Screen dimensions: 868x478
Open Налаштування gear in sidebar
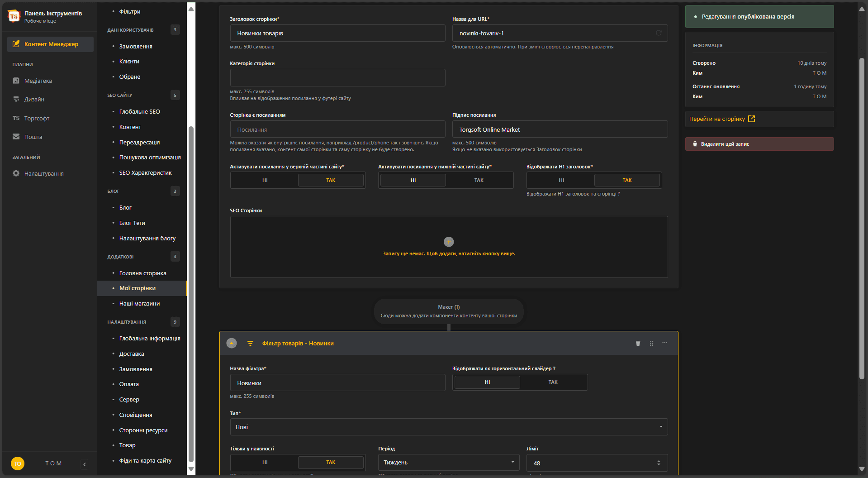click(43, 173)
